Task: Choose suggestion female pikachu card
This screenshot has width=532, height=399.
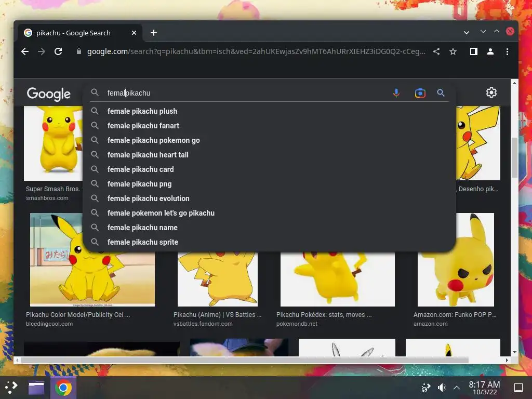Action: [x=269, y=169]
